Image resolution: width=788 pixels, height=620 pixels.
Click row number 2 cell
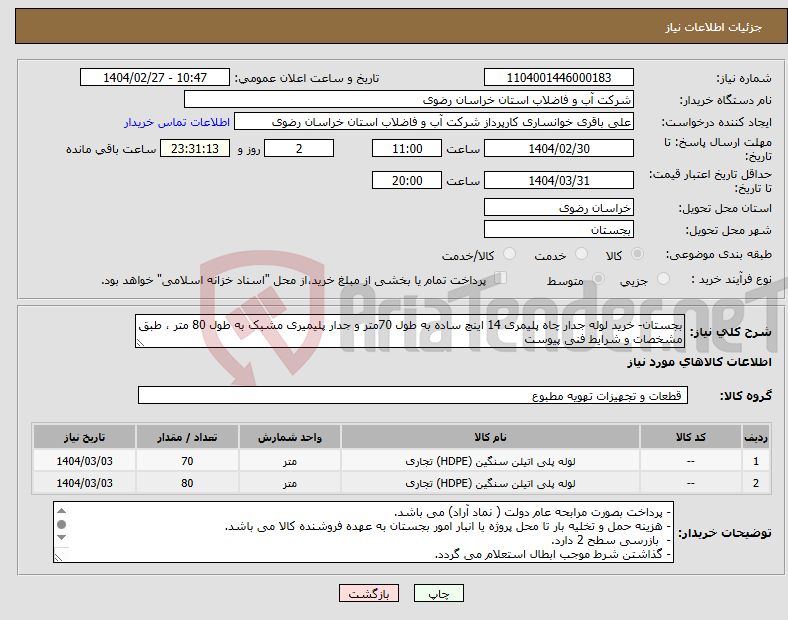point(755,483)
